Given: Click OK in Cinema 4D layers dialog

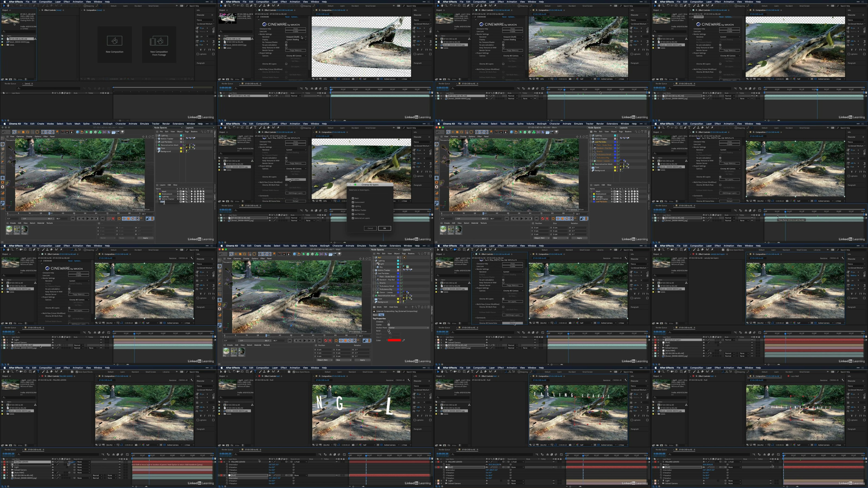Looking at the screenshot, I should pos(384,228).
